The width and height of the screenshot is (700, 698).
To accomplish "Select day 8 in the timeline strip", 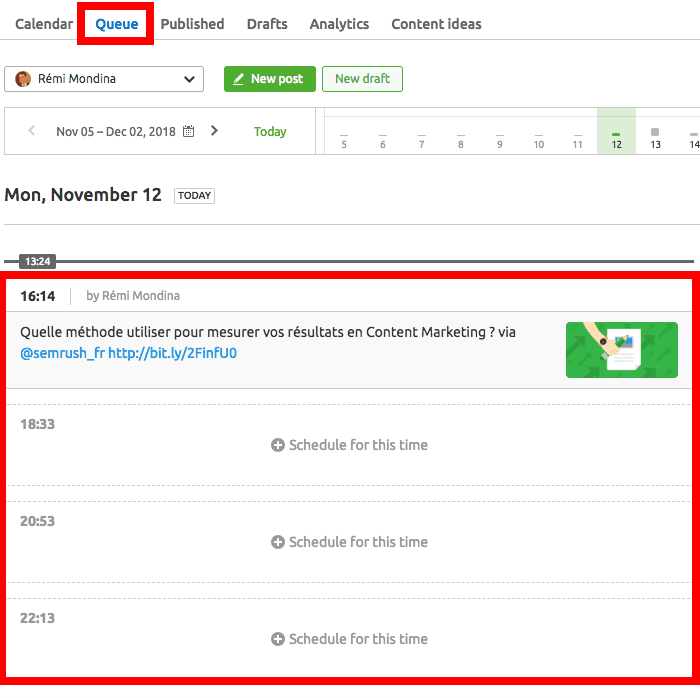I will [461, 141].
